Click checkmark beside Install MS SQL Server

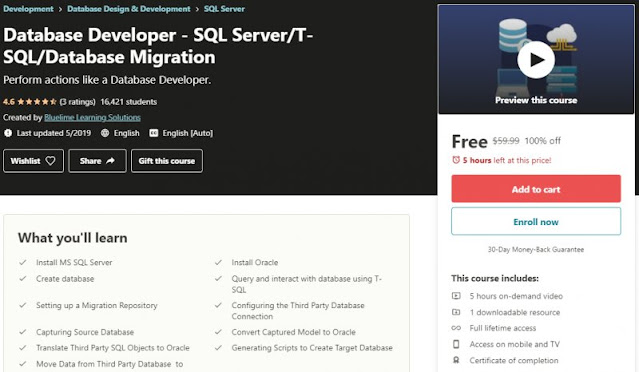click(23, 262)
